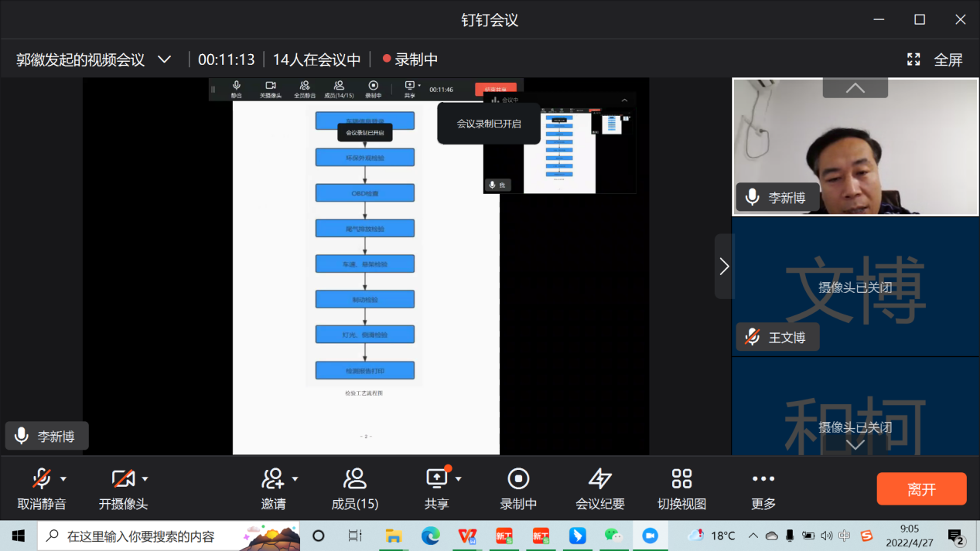Expand the meeting title dropdown arrow
This screenshot has height=551, width=980.
tap(164, 60)
